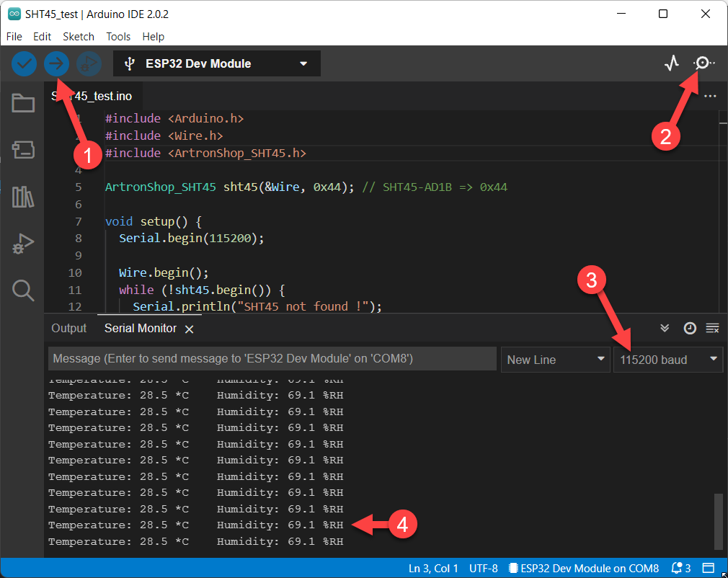The height and width of the screenshot is (578, 728).
Task: Click the last Temperature 28.5 output line
Action: tap(195, 541)
